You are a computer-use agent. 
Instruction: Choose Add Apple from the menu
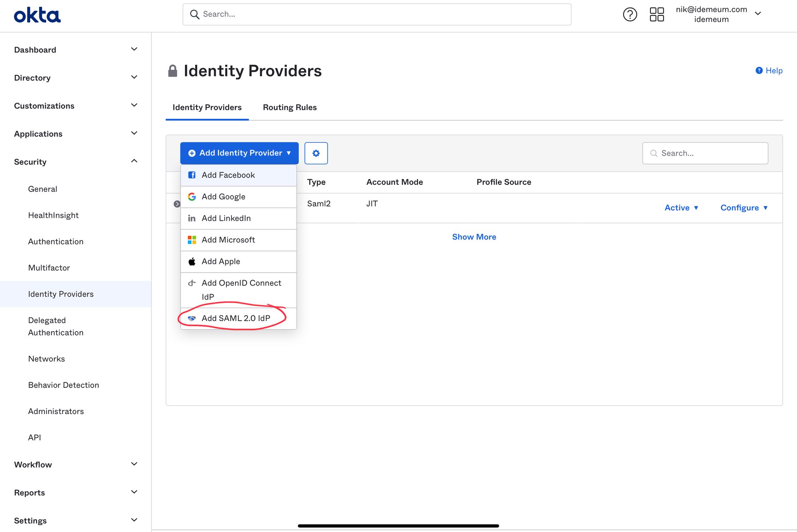coord(238,261)
